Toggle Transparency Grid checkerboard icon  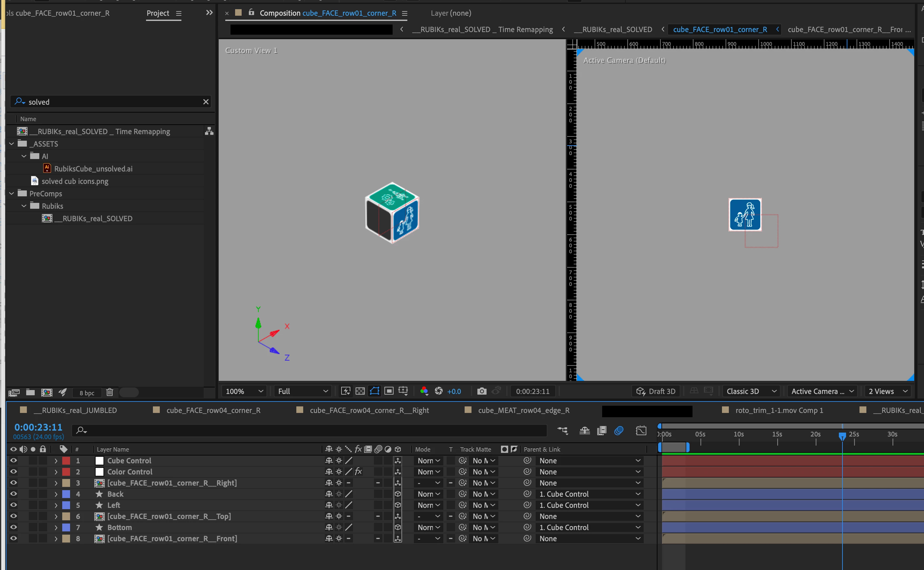pos(360,391)
